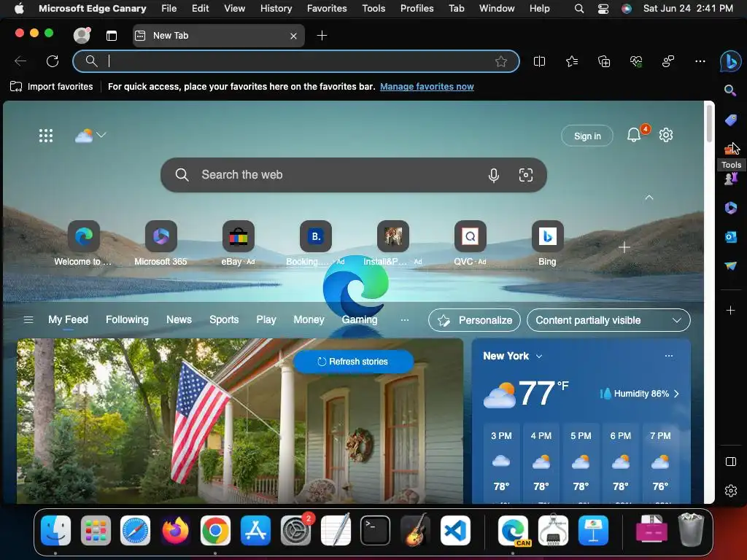
Task: Click Import favorites
Action: [52, 87]
